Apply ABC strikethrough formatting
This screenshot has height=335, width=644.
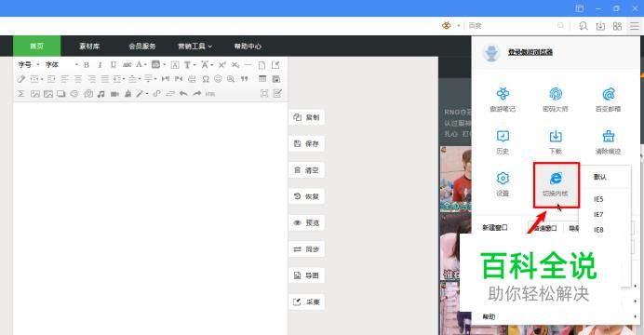(127, 65)
